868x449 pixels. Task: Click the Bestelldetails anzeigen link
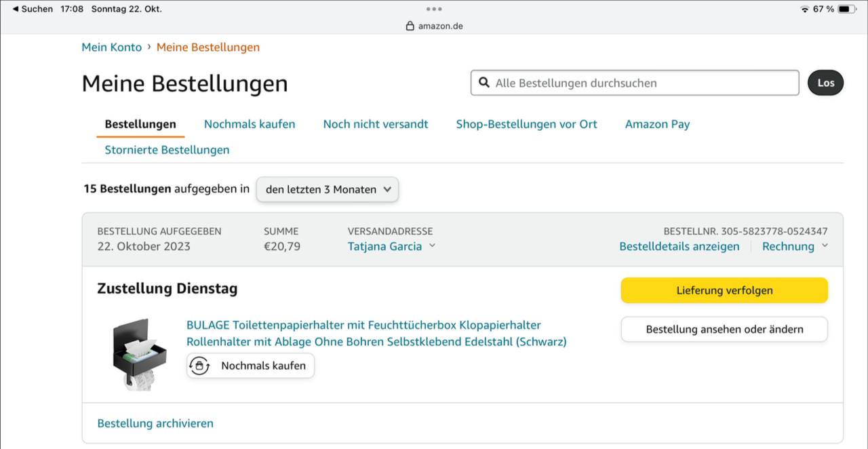click(x=679, y=246)
